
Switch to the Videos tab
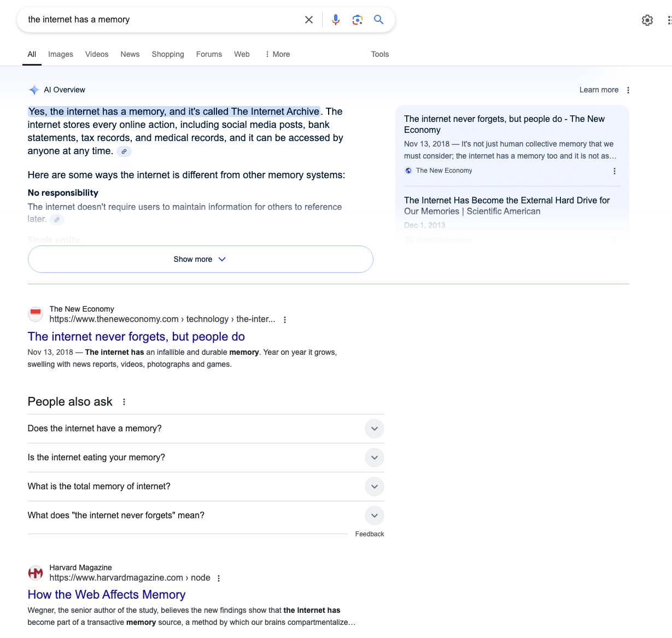click(x=97, y=54)
